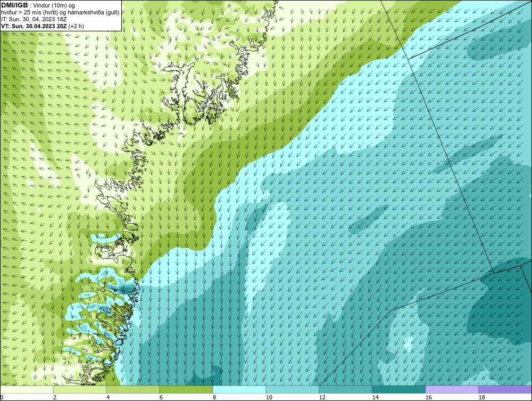Click the legend scale label 8
Screen dimensions: 532x401
pos(214,397)
